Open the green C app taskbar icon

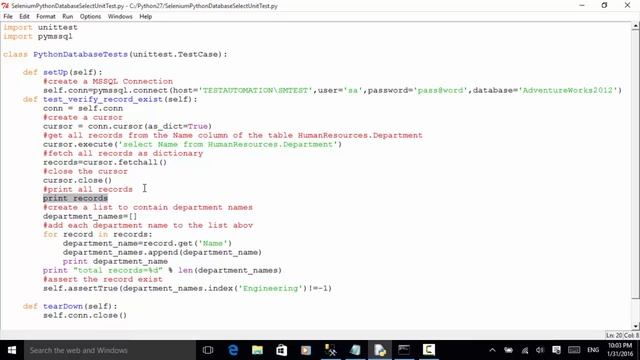coord(429,350)
